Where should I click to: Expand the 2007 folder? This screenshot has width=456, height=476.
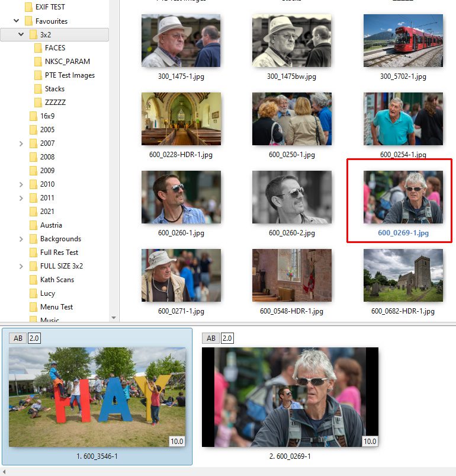21,143
